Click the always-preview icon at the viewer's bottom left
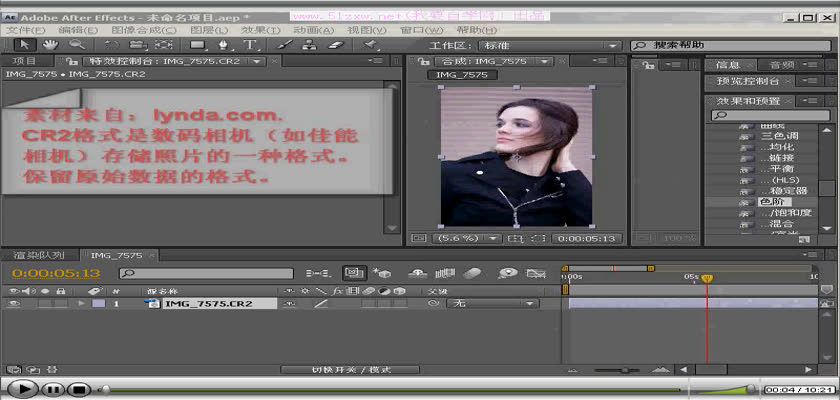This screenshot has width=840, height=400. coord(419,238)
